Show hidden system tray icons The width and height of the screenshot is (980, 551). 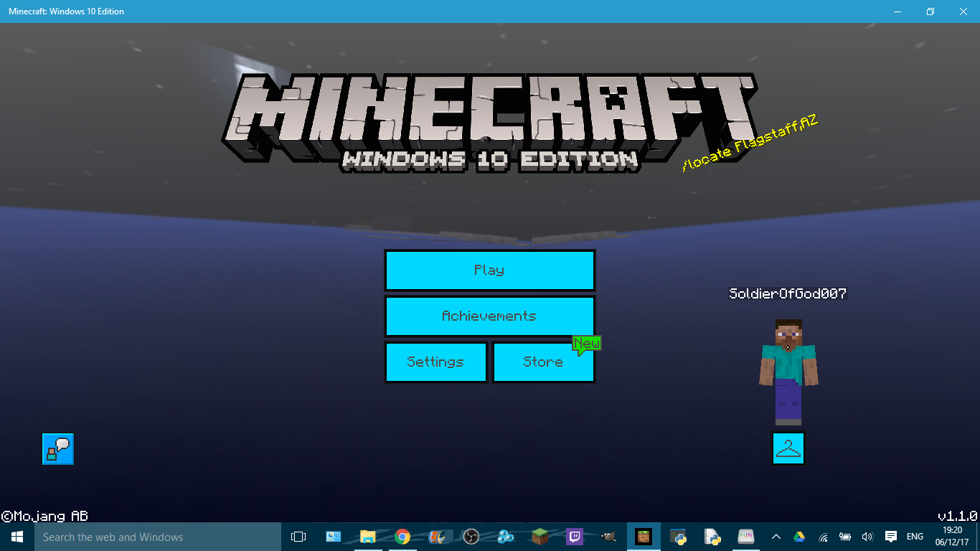coord(776,537)
